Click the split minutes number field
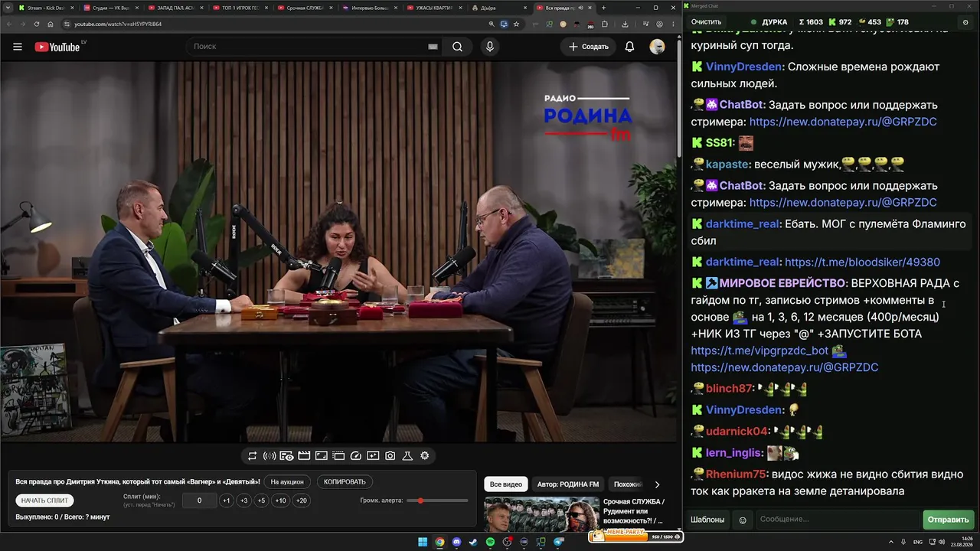 tap(199, 500)
